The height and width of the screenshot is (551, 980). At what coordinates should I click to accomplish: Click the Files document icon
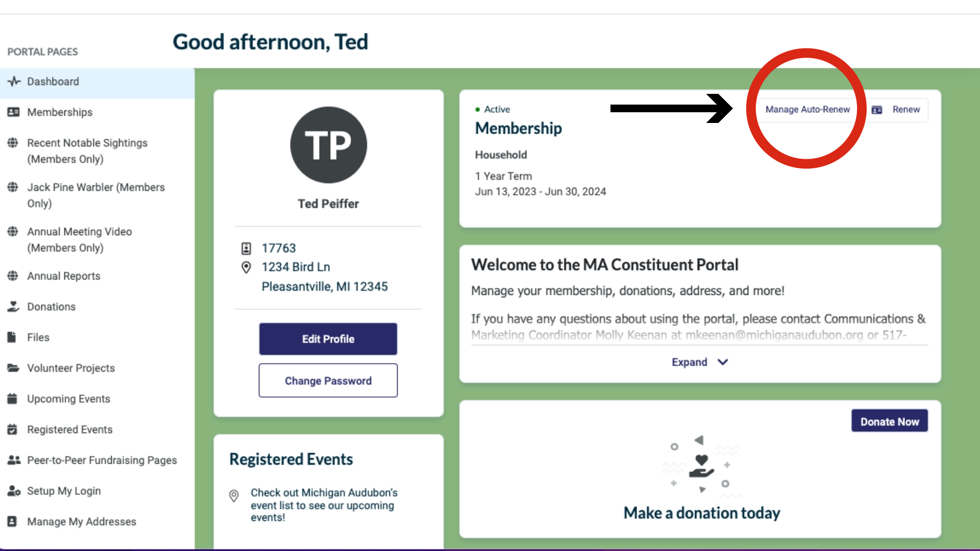point(12,337)
